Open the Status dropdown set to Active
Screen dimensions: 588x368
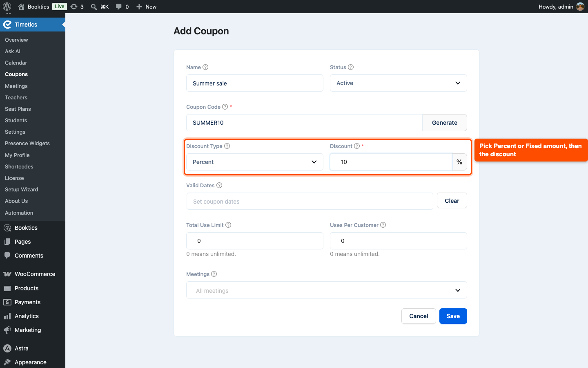[x=399, y=83]
